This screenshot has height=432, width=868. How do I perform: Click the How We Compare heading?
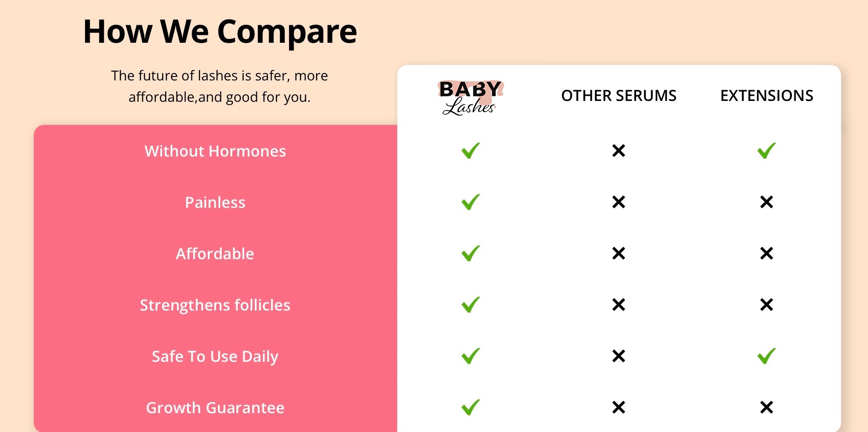(220, 32)
